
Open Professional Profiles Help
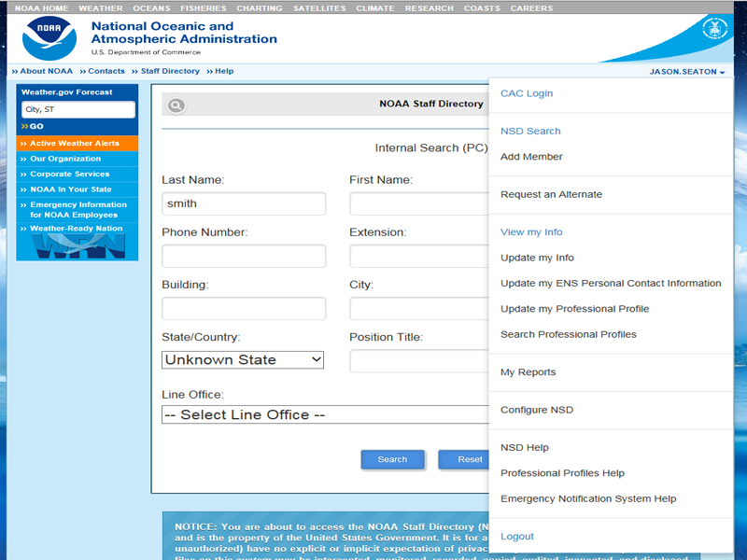[x=562, y=473]
